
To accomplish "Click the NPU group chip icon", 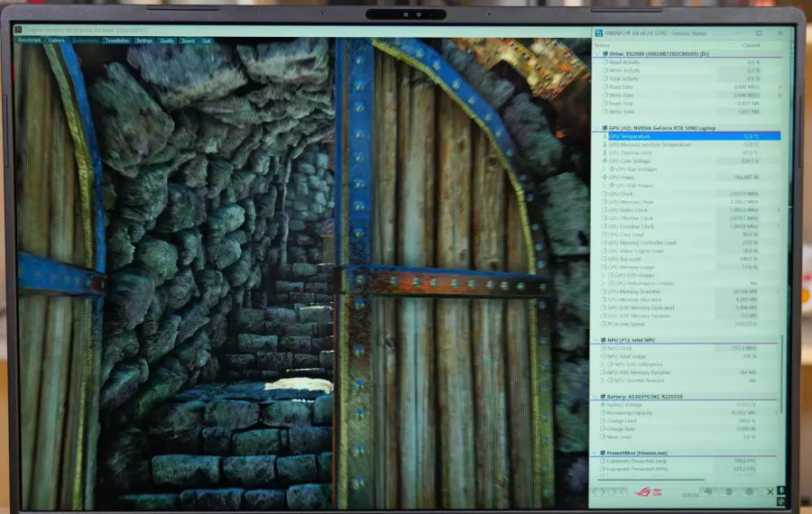I will tap(604, 340).
